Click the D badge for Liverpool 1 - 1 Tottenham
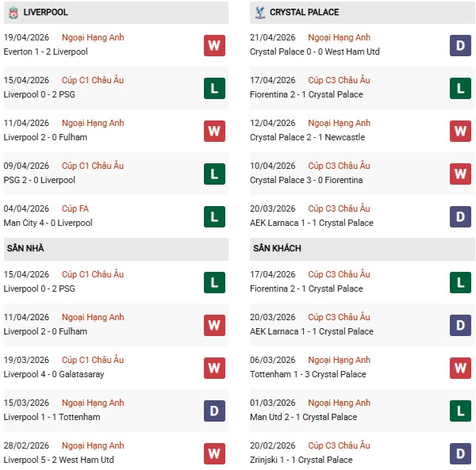This screenshot has height=470, width=476. [214, 411]
